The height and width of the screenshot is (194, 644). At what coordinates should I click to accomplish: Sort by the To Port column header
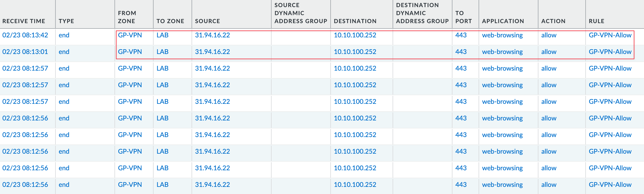coord(463,17)
